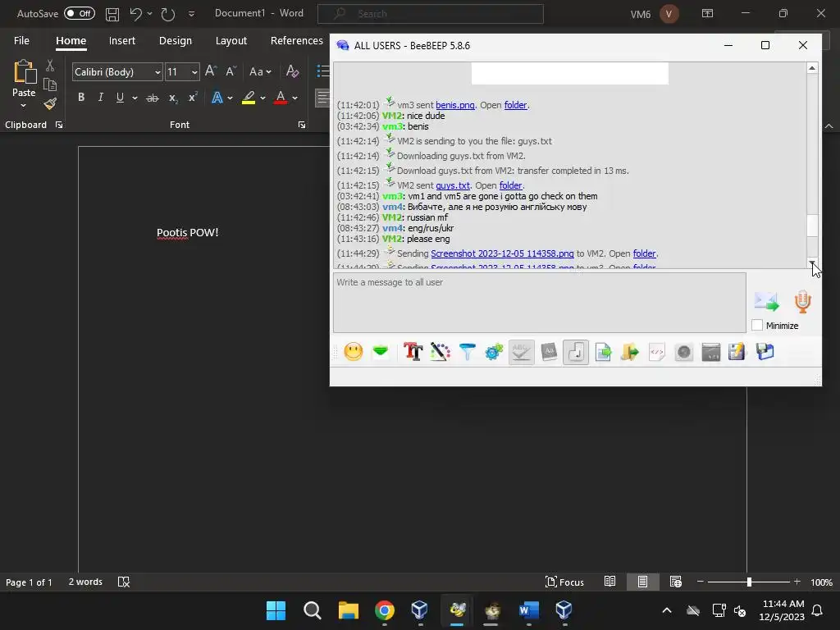The height and width of the screenshot is (630, 840).
Task: Toggle bold formatting
Action: (81, 98)
